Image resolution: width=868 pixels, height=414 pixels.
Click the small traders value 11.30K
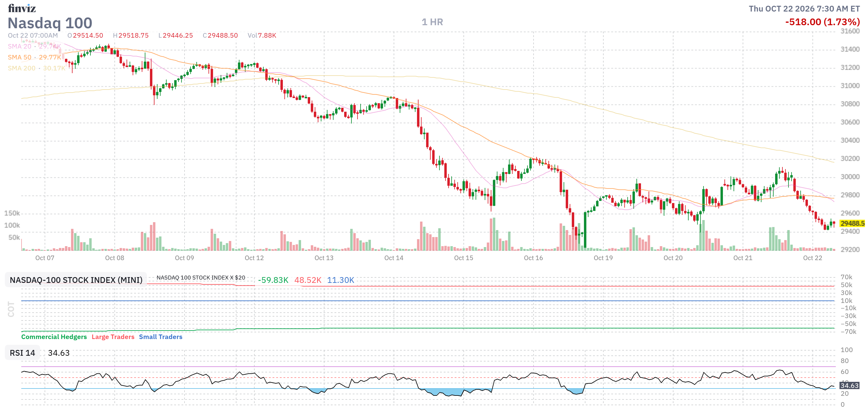[x=341, y=280]
